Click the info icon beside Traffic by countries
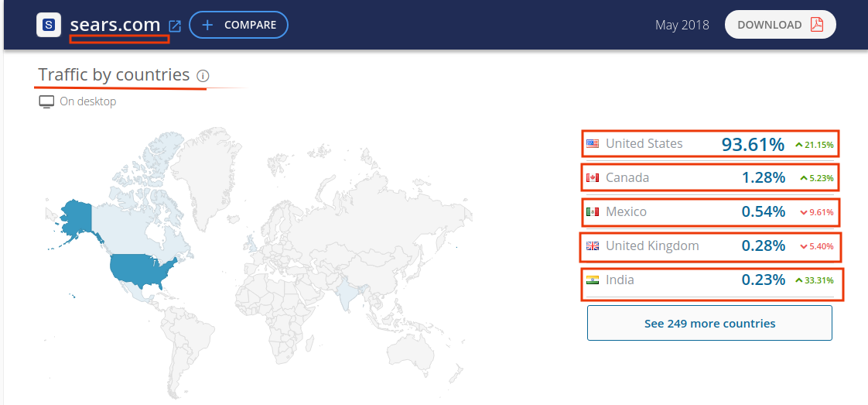Viewport: 868px width, 405px height. pyautogui.click(x=203, y=75)
